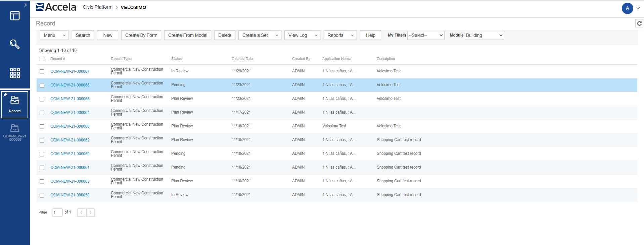The width and height of the screenshot is (644, 245).
Task: Open the launchpad grid icon
Action: (x=15, y=73)
